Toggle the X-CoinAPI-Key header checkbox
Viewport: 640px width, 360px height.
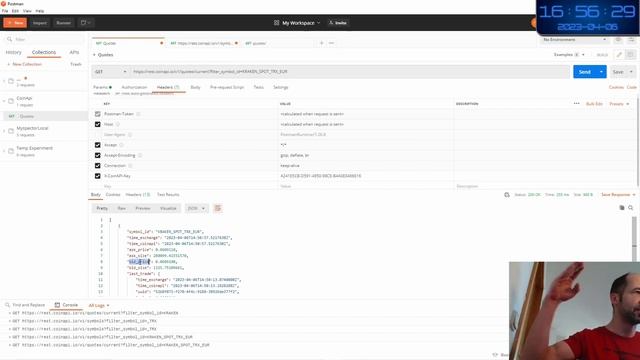point(98,176)
